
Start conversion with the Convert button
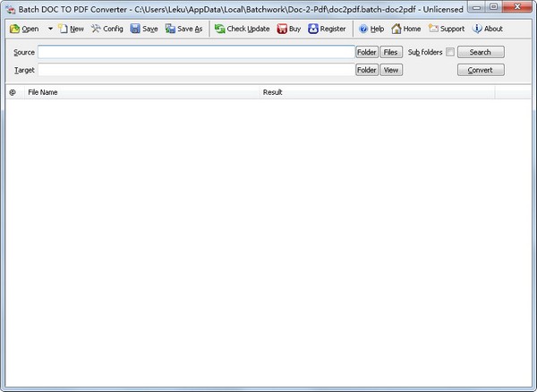481,70
